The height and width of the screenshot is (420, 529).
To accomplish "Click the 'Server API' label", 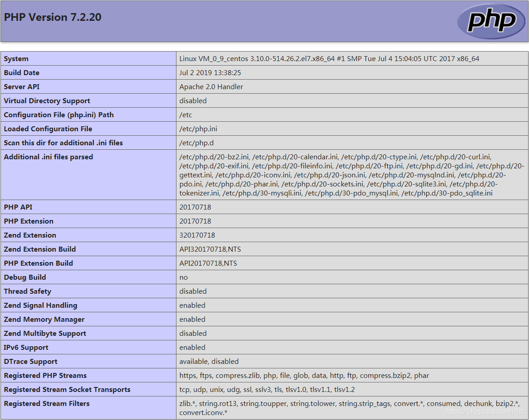I will tap(22, 87).
